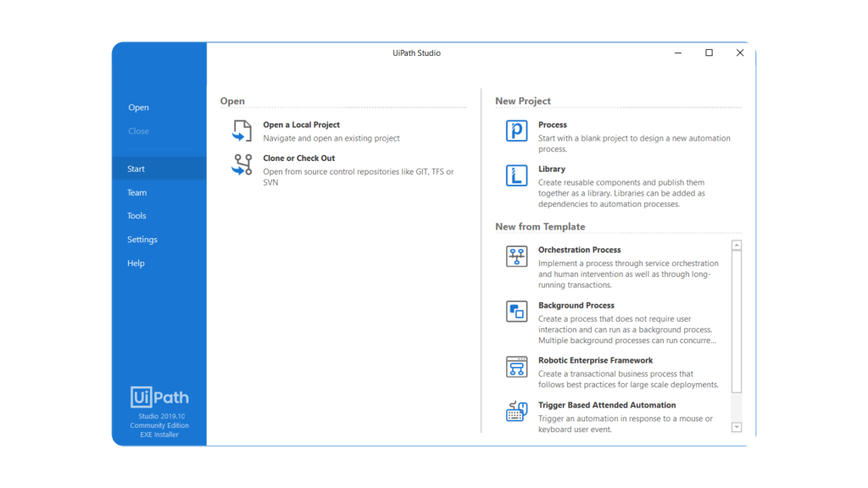Click Open in the left sidebar
This screenshot has height=488, width=868.
point(138,108)
